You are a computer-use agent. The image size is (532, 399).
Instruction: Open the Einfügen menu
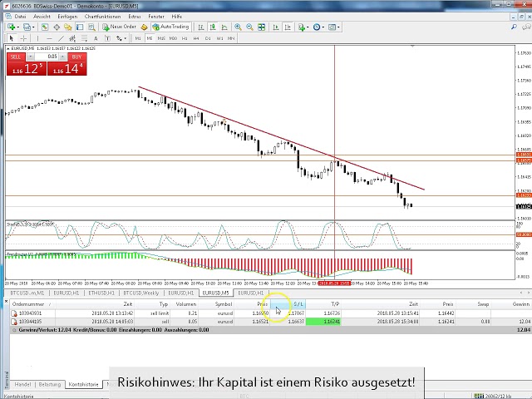[x=67, y=17]
